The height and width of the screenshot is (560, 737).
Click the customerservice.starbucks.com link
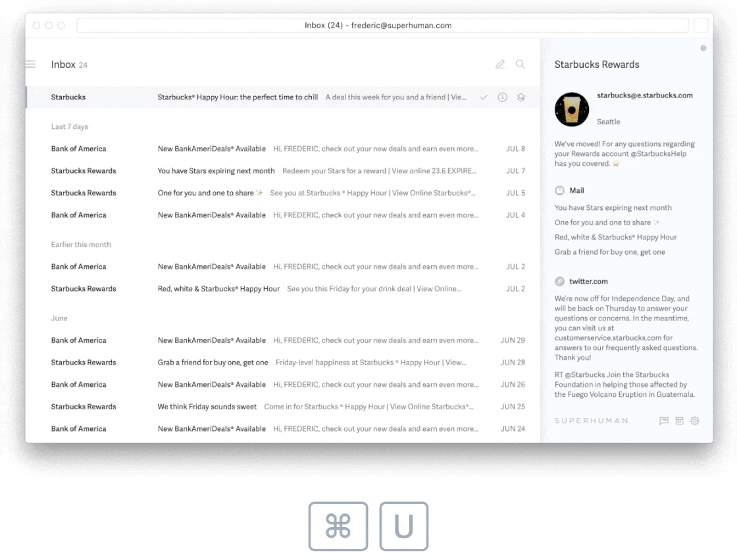[x=605, y=338]
